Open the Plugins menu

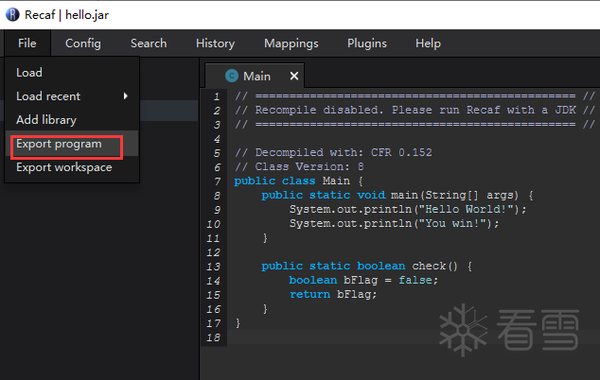pos(367,43)
